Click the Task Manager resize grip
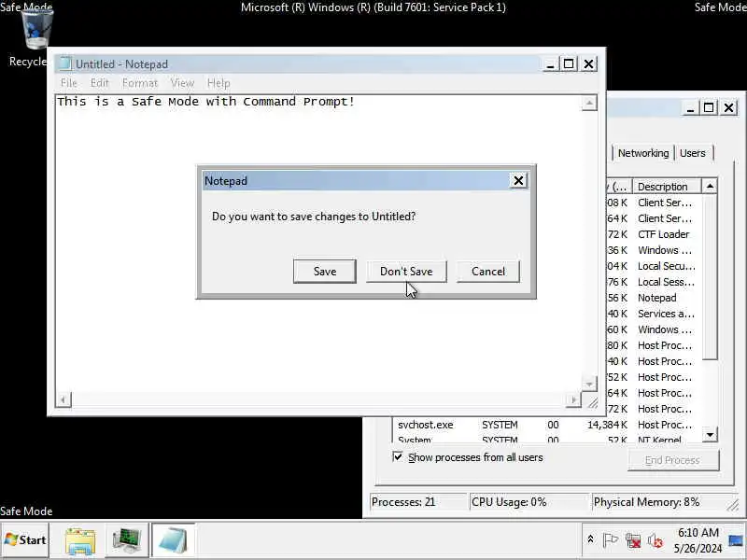Viewport: 747px width, 560px height. pos(733,505)
